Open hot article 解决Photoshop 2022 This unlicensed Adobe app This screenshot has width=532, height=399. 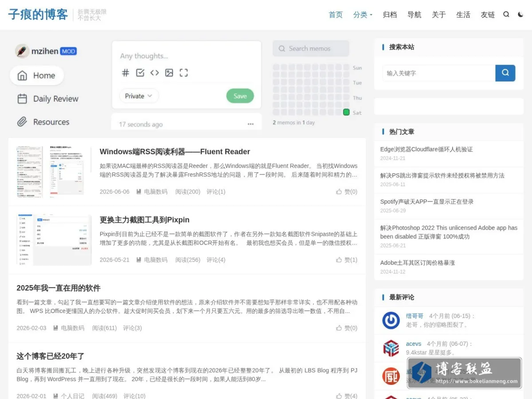[449, 232]
